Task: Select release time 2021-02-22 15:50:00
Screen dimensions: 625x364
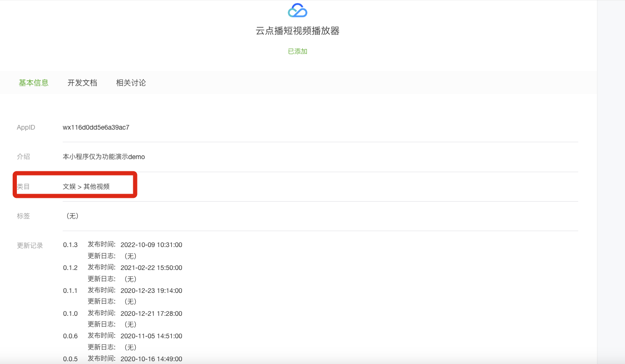Action: pyautogui.click(x=151, y=268)
